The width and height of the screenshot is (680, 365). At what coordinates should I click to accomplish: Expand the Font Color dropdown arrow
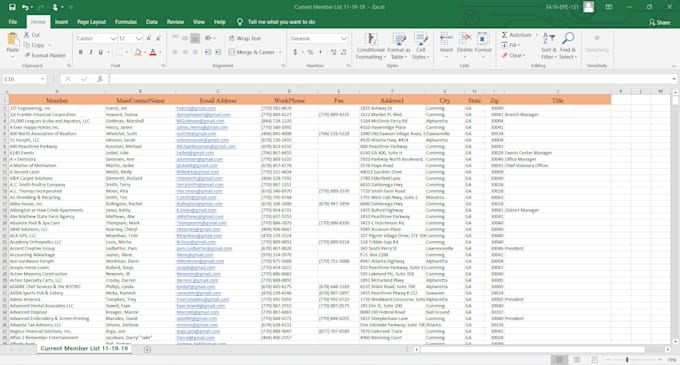coord(160,52)
